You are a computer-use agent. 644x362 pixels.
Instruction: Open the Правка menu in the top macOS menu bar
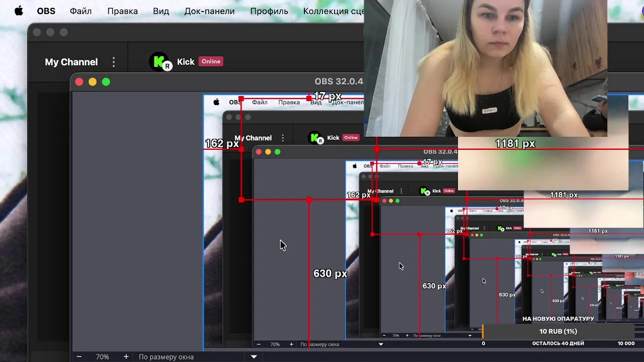122,11
